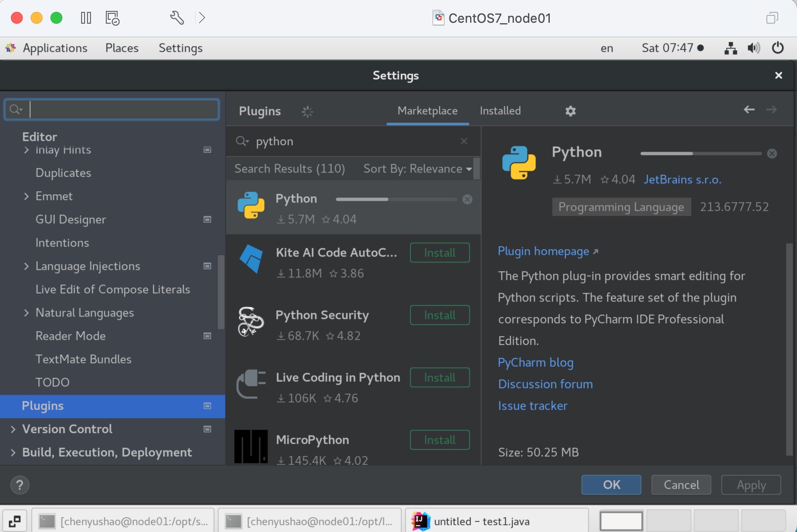797x532 pixels.
Task: Open the wrench settings icon in title bar
Action: point(177,18)
